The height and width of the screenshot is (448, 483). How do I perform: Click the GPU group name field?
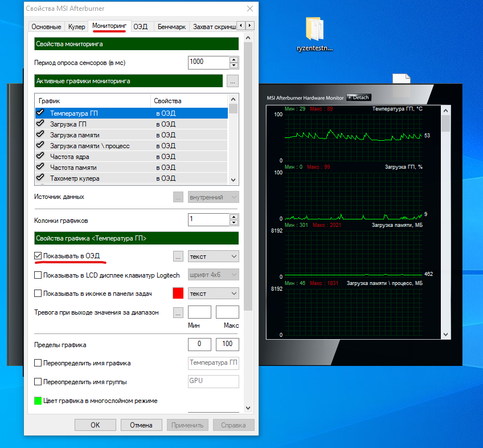(x=214, y=381)
